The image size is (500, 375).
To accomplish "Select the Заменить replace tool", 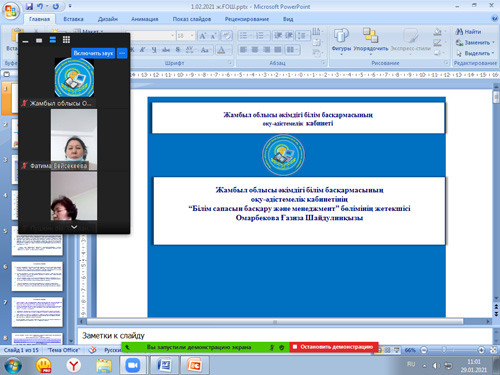I will (475, 43).
